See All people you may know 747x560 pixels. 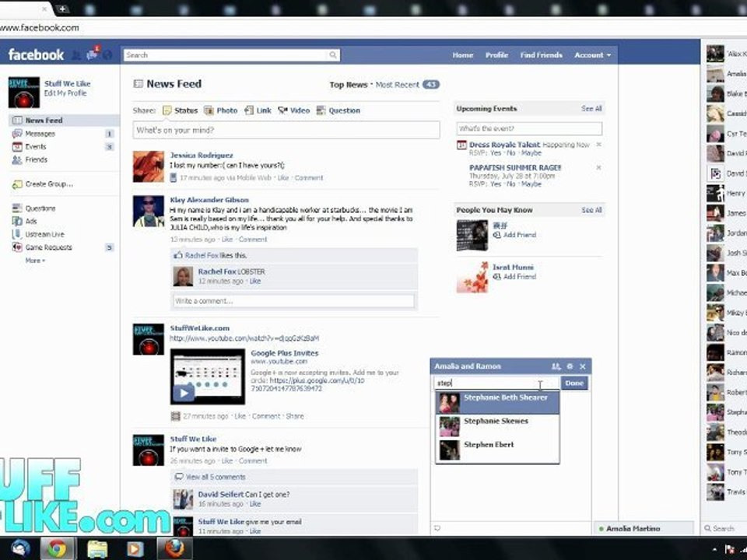coord(591,210)
